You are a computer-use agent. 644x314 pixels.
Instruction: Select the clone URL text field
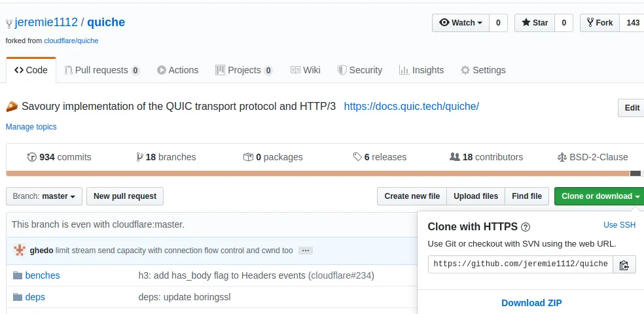pyautogui.click(x=521, y=264)
